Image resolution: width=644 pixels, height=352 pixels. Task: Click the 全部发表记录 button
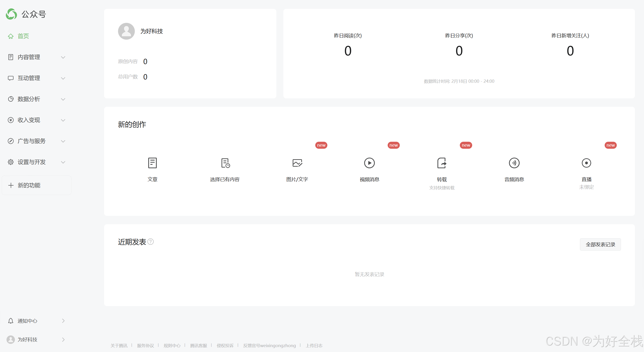(x=600, y=244)
